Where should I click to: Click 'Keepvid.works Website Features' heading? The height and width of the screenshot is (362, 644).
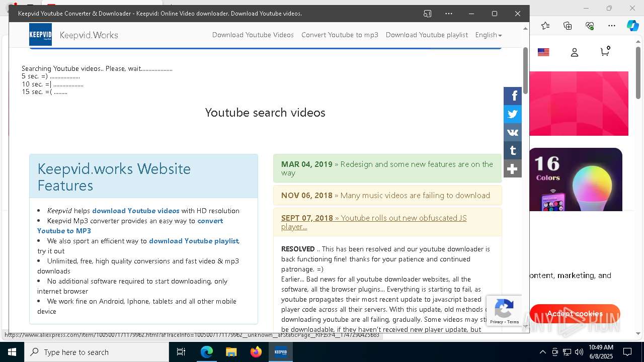point(114,176)
